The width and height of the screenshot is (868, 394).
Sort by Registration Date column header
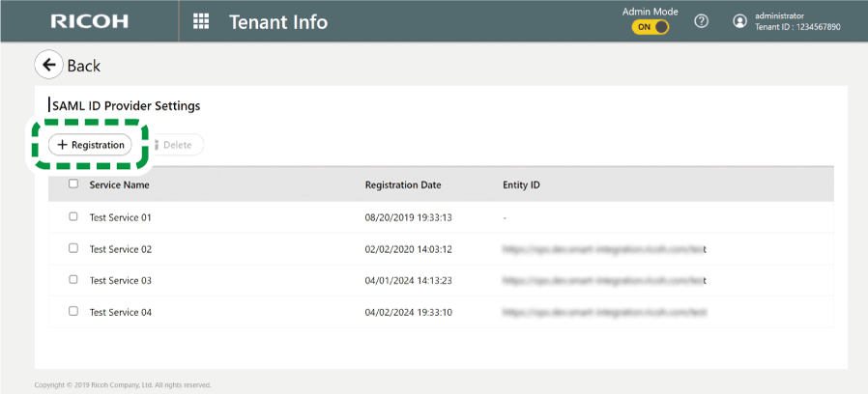pos(403,184)
